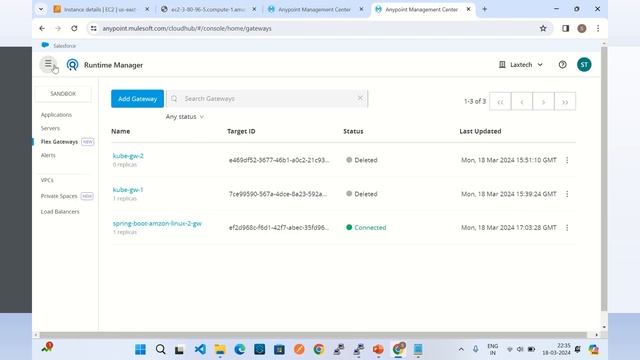
Task: Open Servers in the sidebar
Action: point(50,128)
